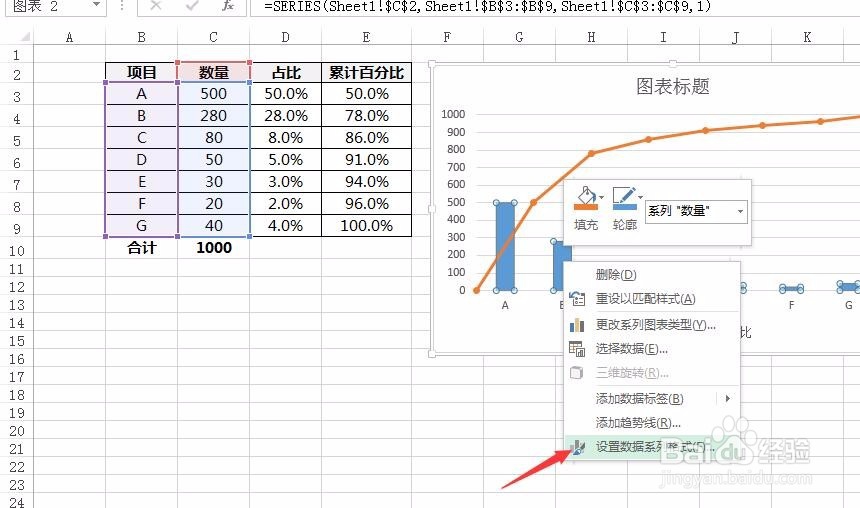Screen dimensions: 860x508
Task: Select column B header
Action: pyautogui.click(x=142, y=37)
